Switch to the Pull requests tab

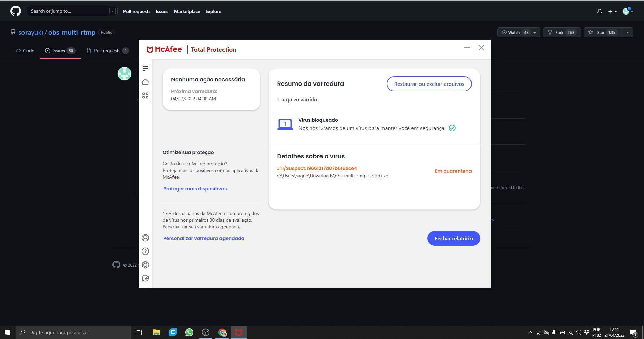[107, 51]
